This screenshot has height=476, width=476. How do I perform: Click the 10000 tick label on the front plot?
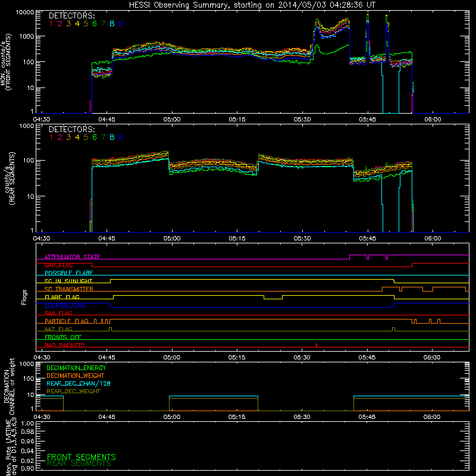(x=25, y=12)
